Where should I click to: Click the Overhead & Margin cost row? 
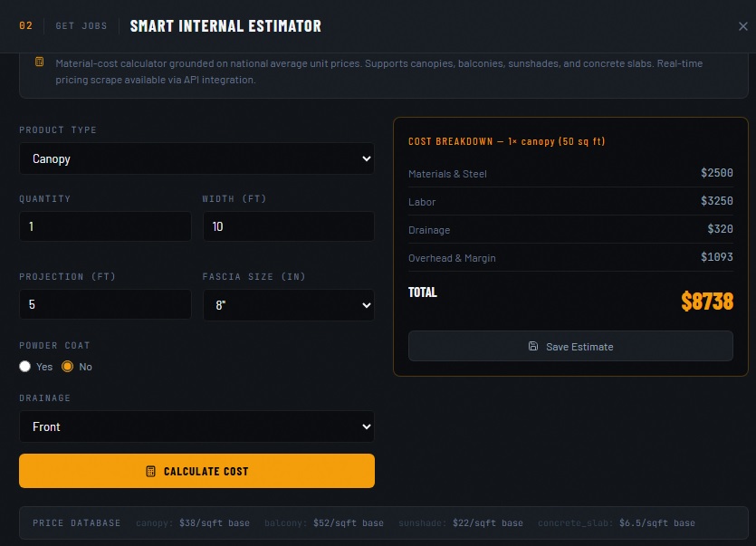click(570, 258)
